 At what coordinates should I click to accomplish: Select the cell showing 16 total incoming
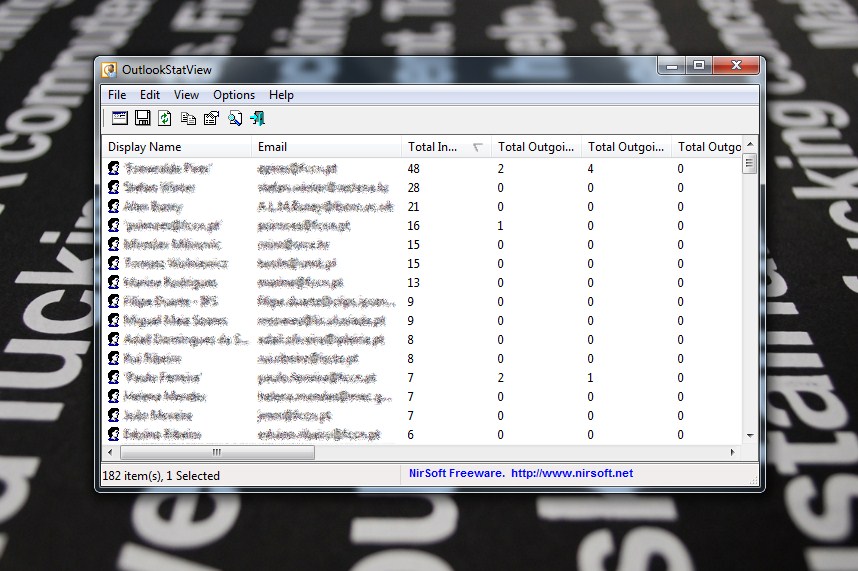413,225
